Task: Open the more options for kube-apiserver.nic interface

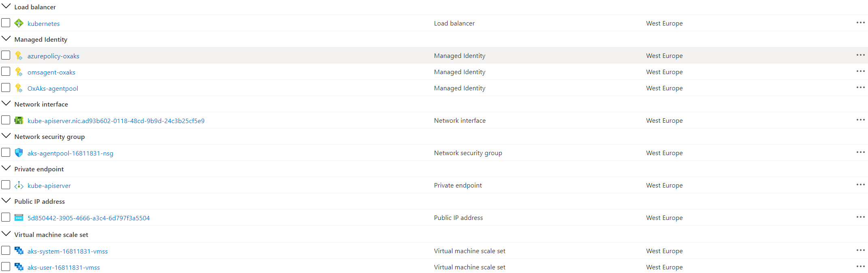Action: (860, 120)
